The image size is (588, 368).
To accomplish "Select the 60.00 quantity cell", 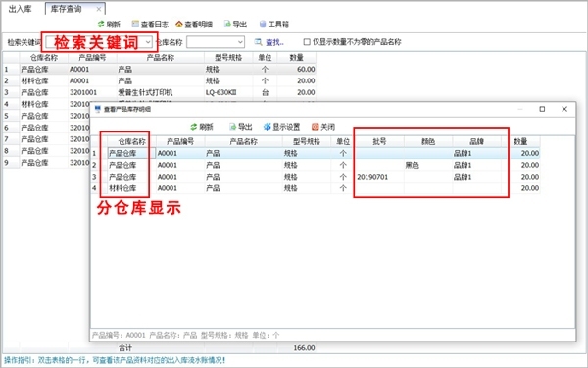I will [x=297, y=70].
